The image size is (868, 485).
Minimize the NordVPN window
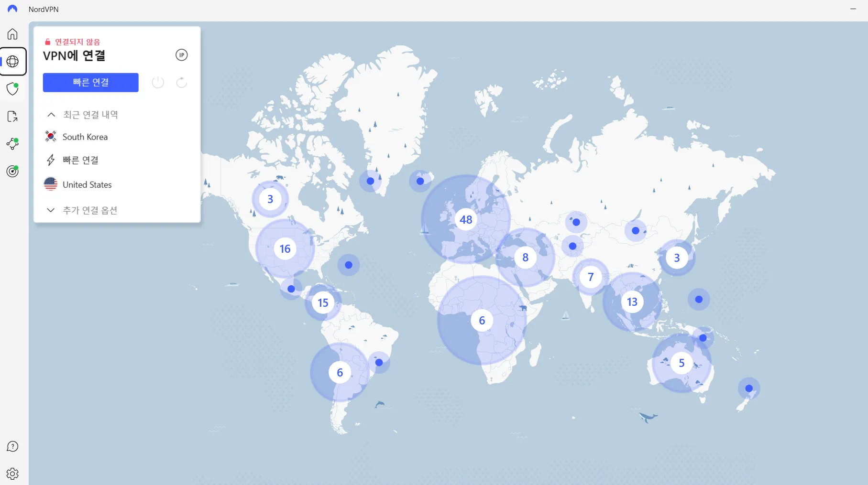click(x=853, y=9)
